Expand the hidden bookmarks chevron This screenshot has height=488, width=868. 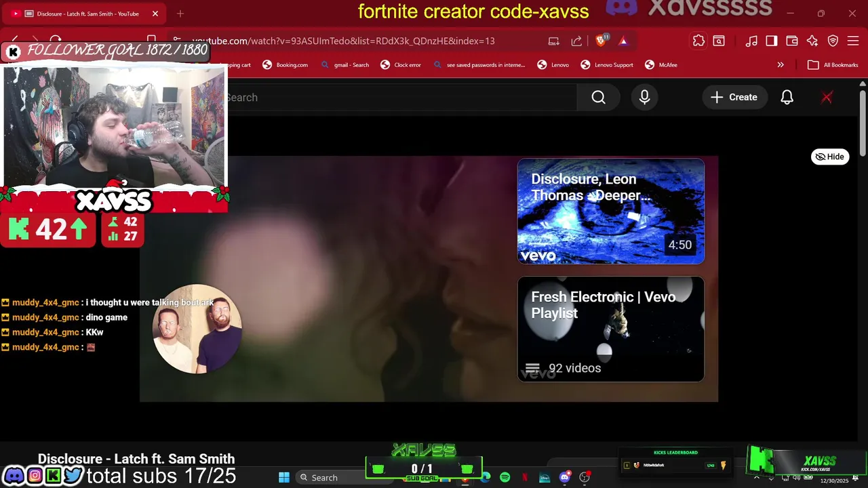(x=781, y=65)
